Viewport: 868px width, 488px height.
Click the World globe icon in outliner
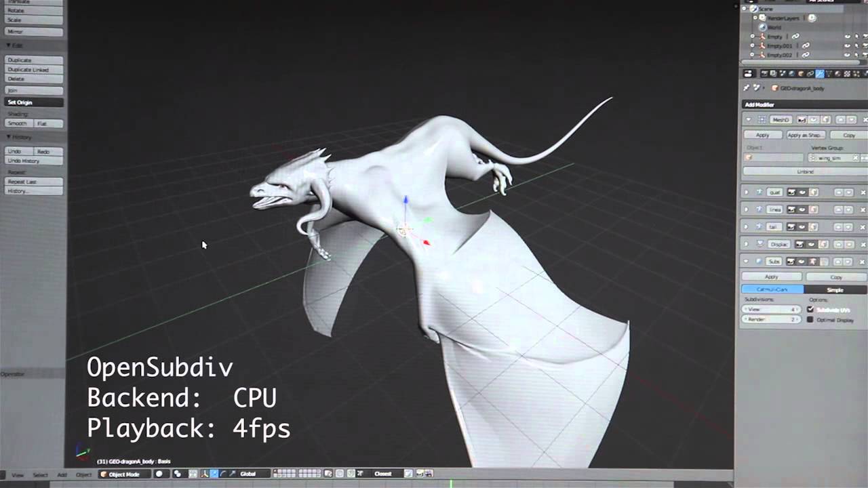[x=762, y=27]
